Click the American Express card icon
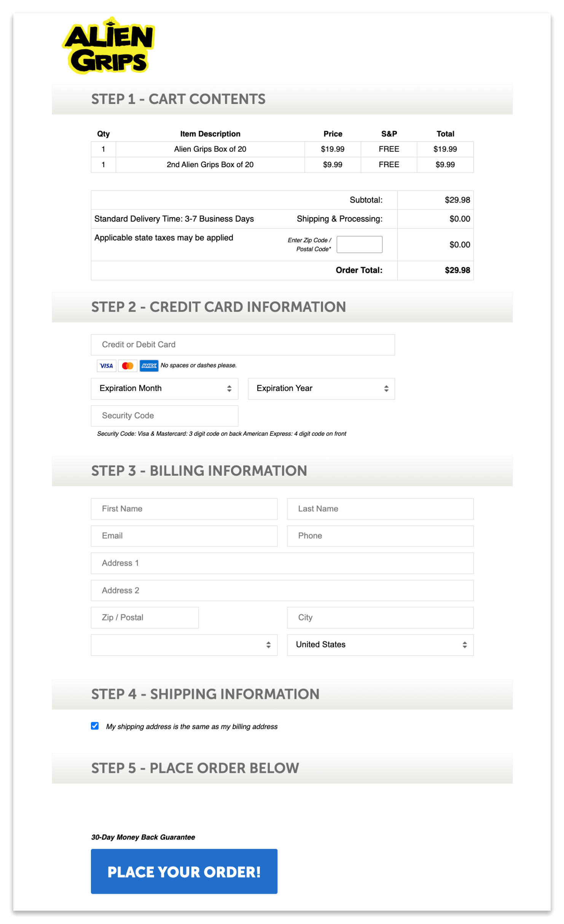The height and width of the screenshot is (924, 564). click(x=149, y=366)
